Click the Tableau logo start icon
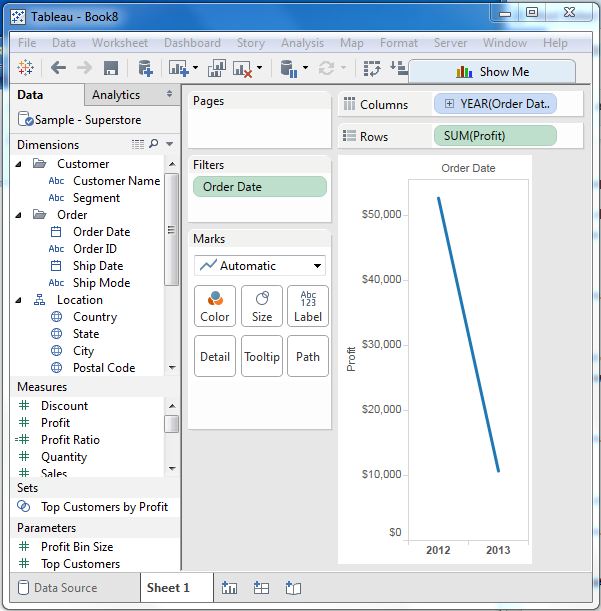601x611 pixels. point(26,68)
